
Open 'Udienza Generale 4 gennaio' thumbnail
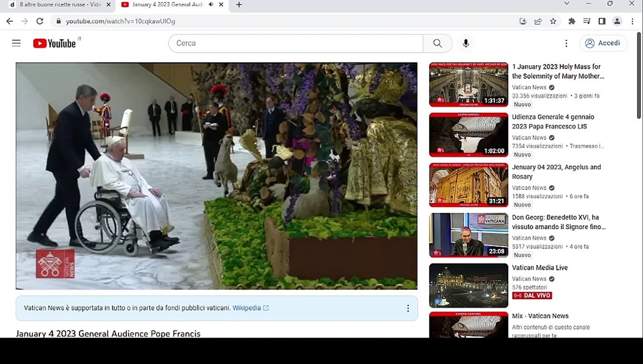(468, 135)
